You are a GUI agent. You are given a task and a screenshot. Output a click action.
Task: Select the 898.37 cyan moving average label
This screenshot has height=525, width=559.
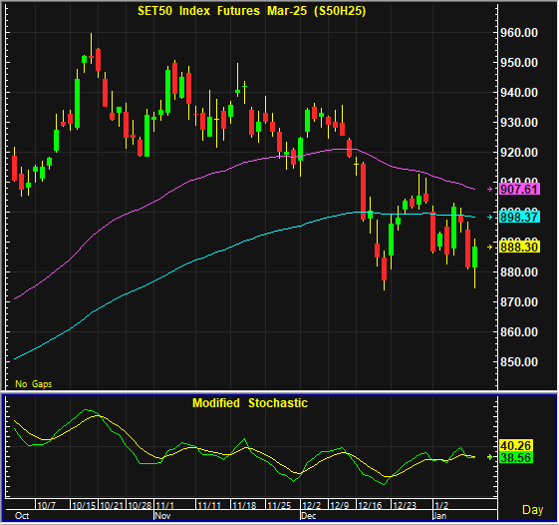coord(519,217)
